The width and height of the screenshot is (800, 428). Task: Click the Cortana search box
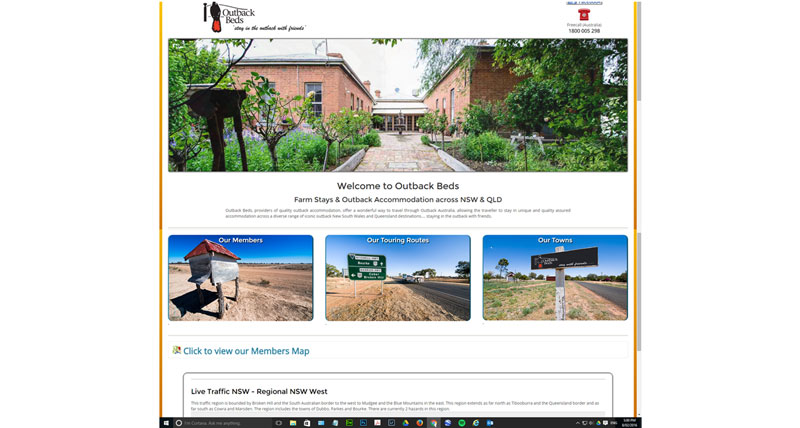pyautogui.click(x=220, y=423)
